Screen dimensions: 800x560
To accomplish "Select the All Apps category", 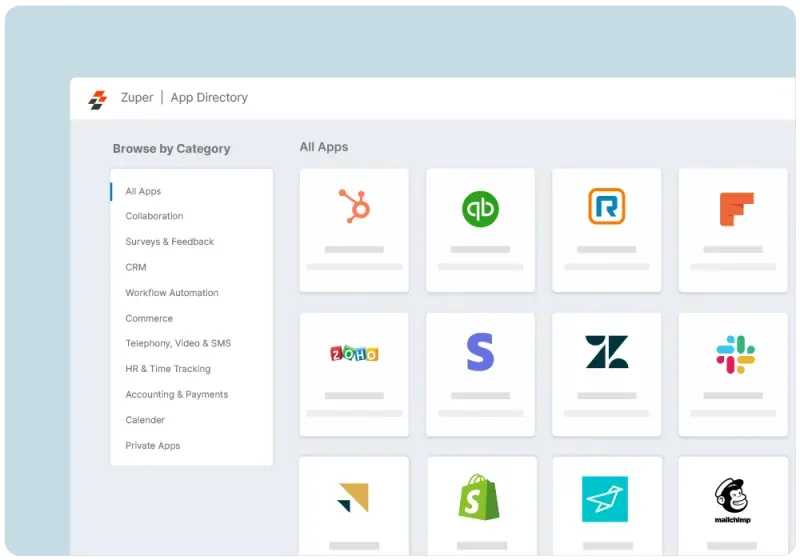I will pos(143,191).
